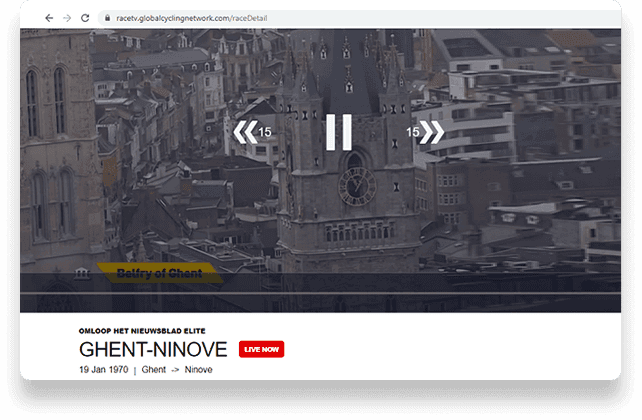The height and width of the screenshot is (420, 642).
Task: Rewind the video 15 seconds
Action: point(252,132)
